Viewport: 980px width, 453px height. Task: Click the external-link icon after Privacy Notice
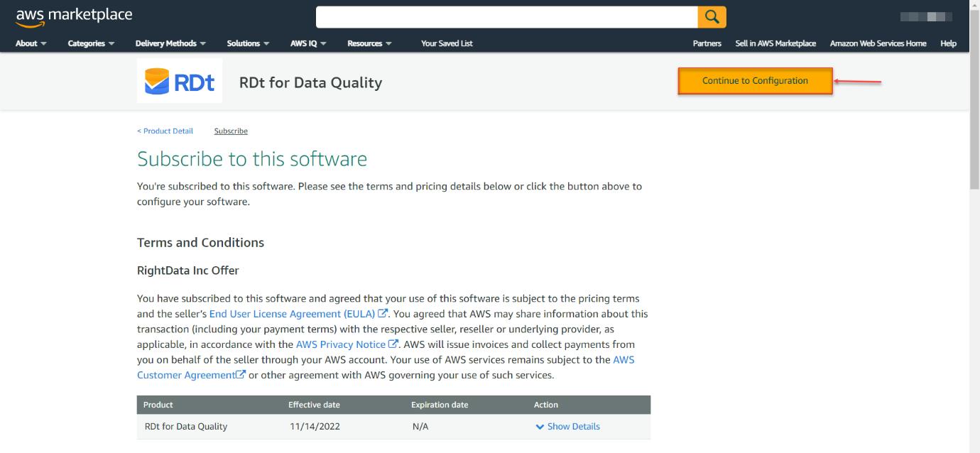(x=394, y=344)
